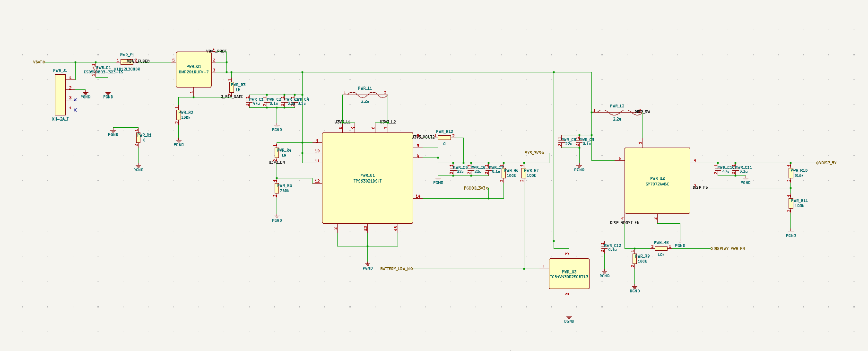Click the DGND symbol below PWR_R1
868x351 pixels.
click(138, 167)
